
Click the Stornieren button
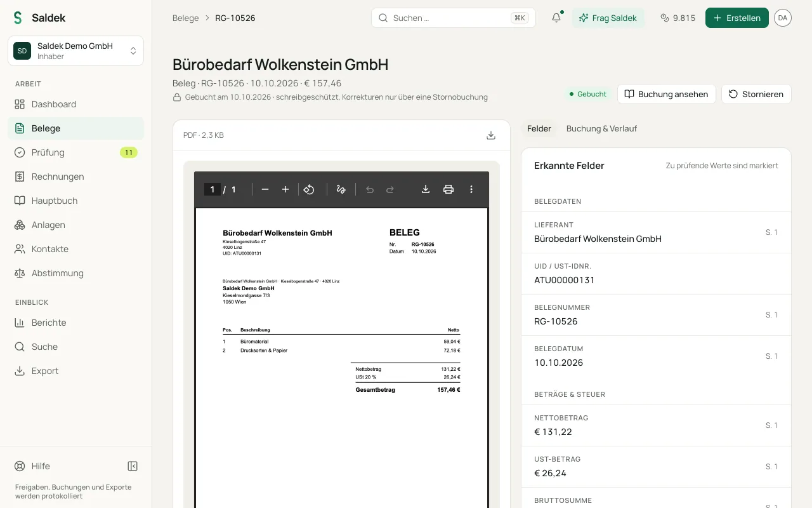756,94
